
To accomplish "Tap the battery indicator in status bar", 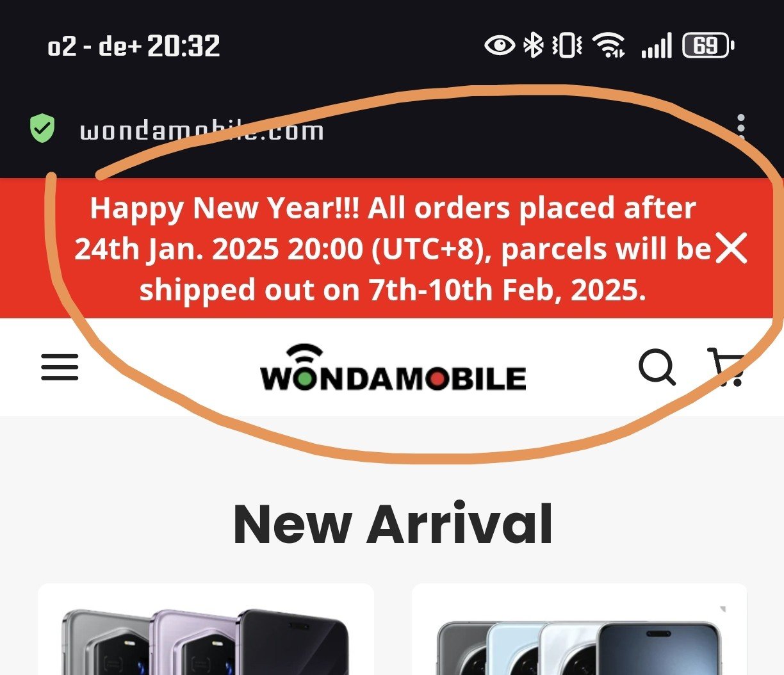I will 708,46.
